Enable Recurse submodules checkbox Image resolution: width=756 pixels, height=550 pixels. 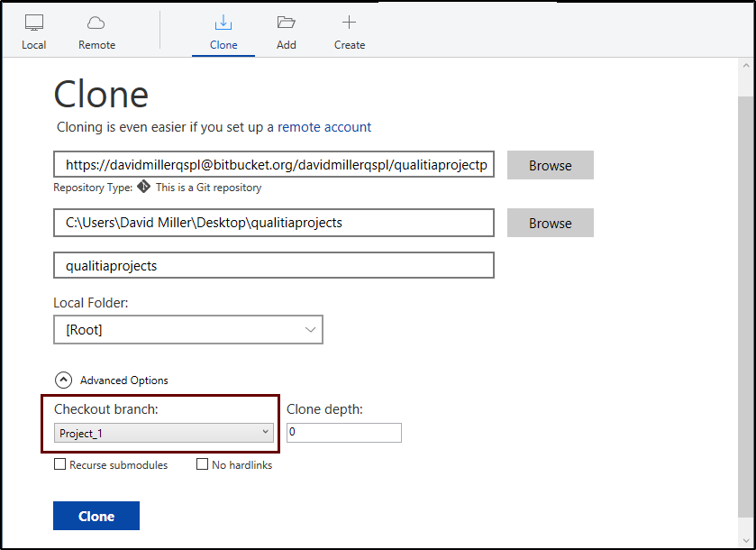coord(60,465)
